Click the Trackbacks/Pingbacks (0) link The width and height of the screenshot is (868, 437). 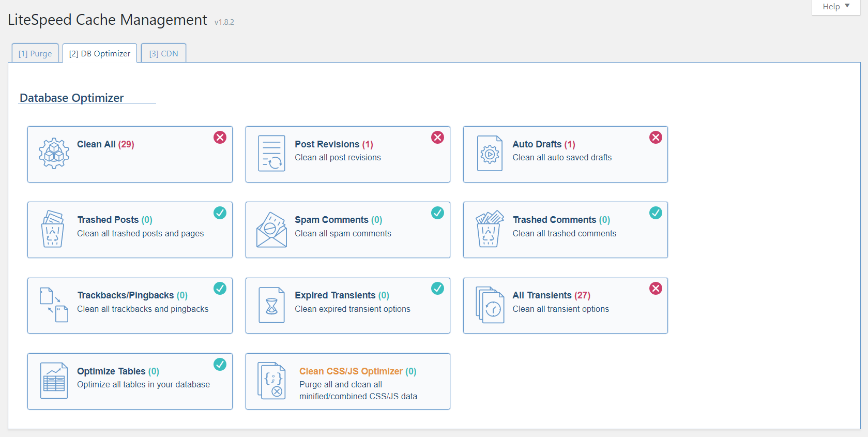click(x=132, y=295)
